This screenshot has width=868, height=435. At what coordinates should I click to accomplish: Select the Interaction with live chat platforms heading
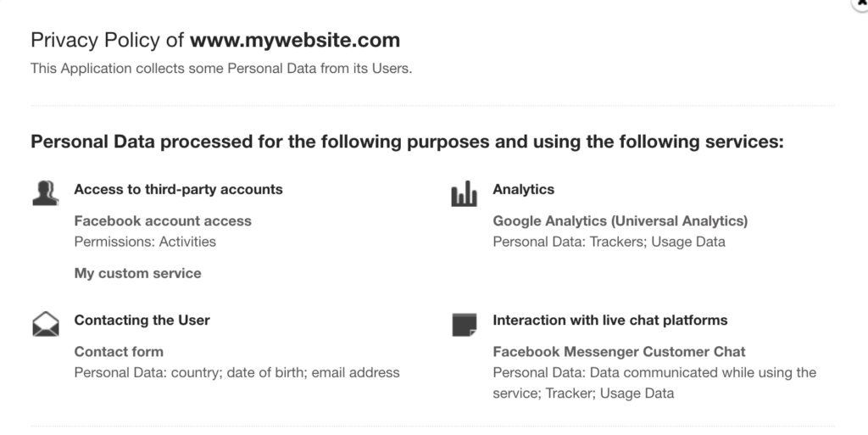609,320
